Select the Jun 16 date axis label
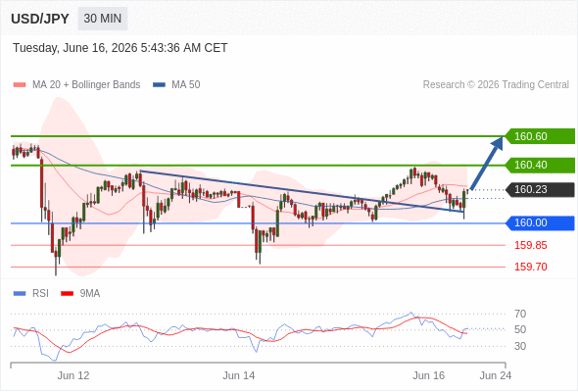This screenshot has height=392, width=578. [428, 375]
